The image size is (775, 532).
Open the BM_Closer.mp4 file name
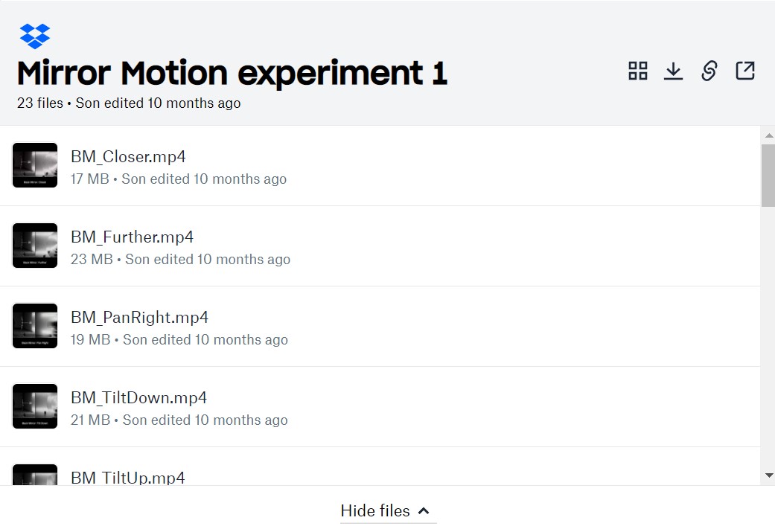point(128,156)
